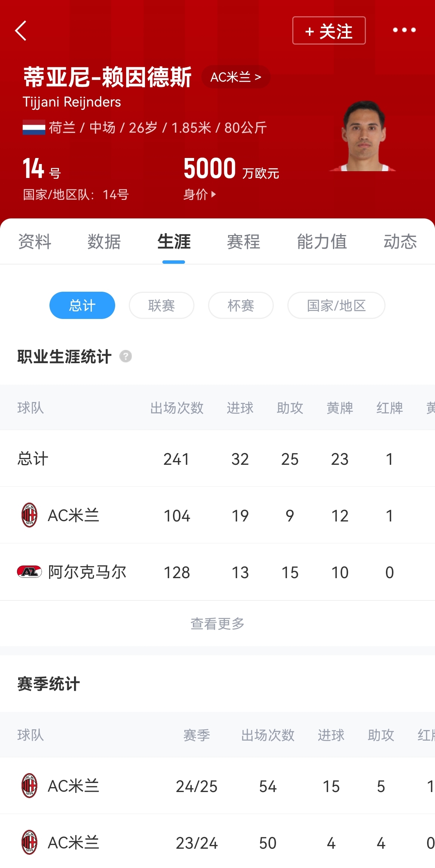
Task: Open the 赛程 schedule tab
Action: 244,242
